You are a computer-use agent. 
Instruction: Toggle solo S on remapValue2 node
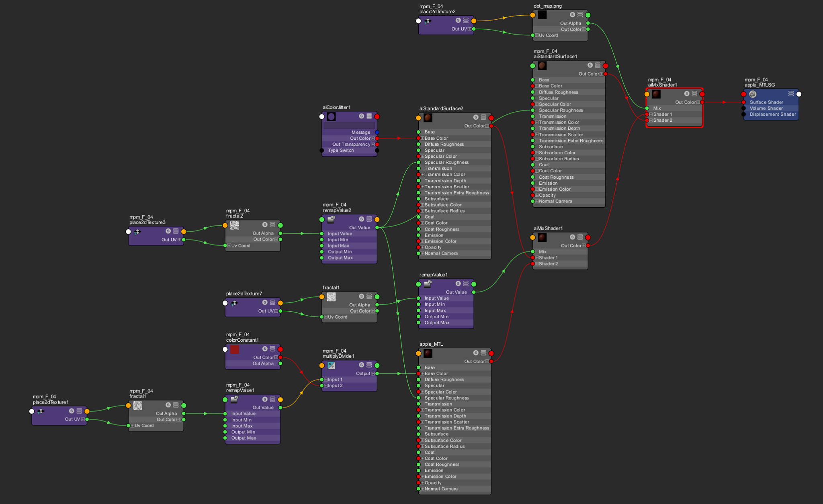coord(361,219)
